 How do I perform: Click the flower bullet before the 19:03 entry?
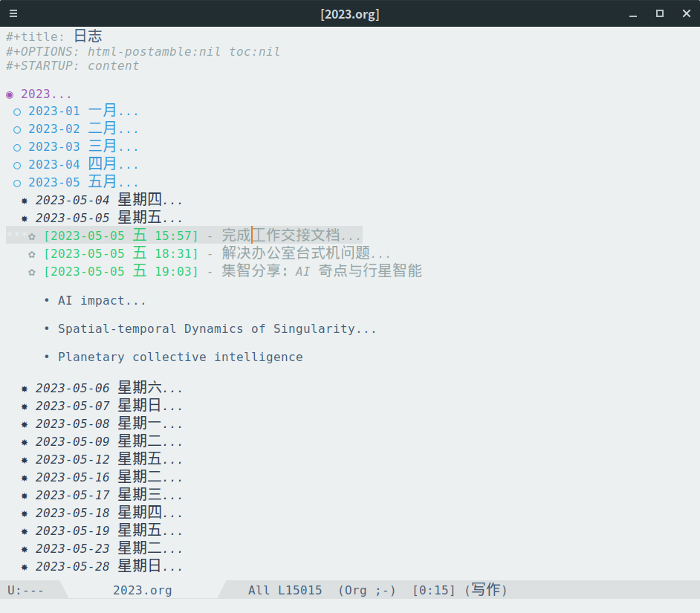click(32, 273)
